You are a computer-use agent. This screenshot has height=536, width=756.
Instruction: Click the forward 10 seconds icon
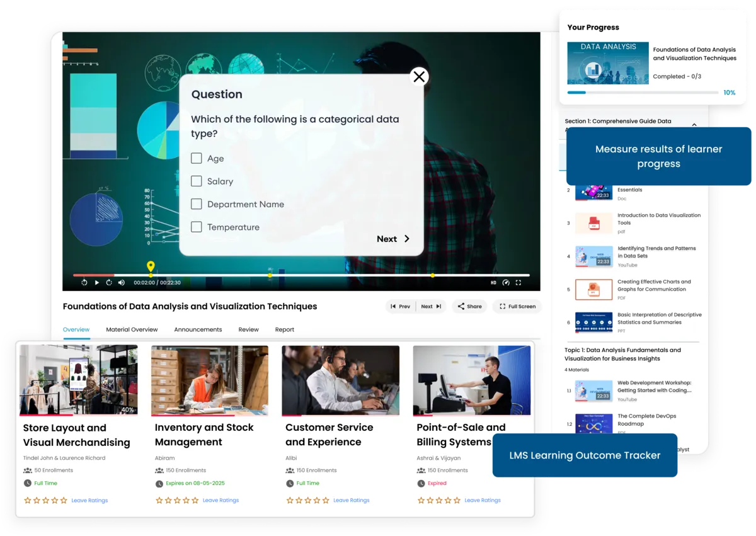click(108, 282)
